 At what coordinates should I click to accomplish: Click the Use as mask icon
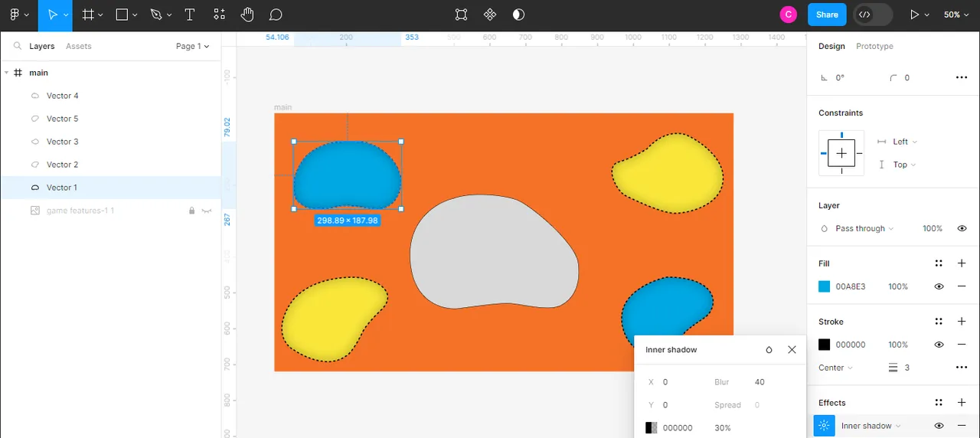(x=518, y=15)
